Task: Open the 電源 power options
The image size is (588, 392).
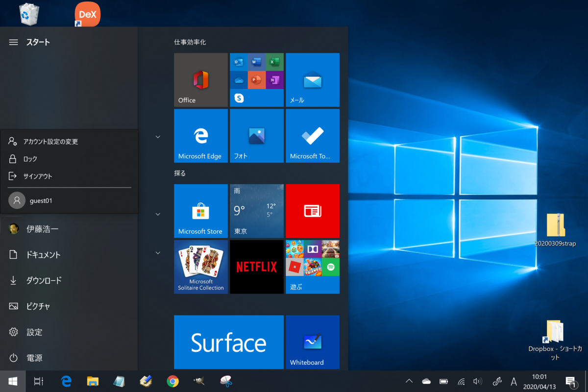Action: pos(69,358)
